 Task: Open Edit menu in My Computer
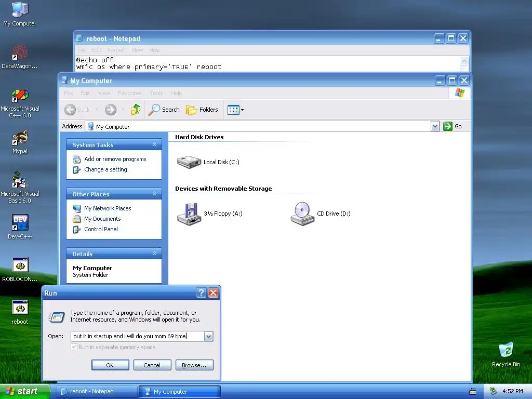(x=85, y=93)
